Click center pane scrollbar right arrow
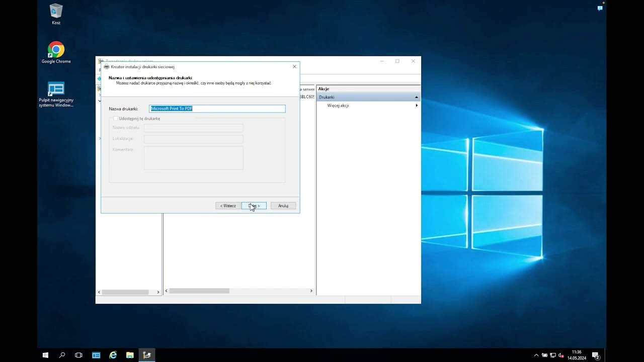Viewport: 644px width, 362px height. (x=311, y=291)
